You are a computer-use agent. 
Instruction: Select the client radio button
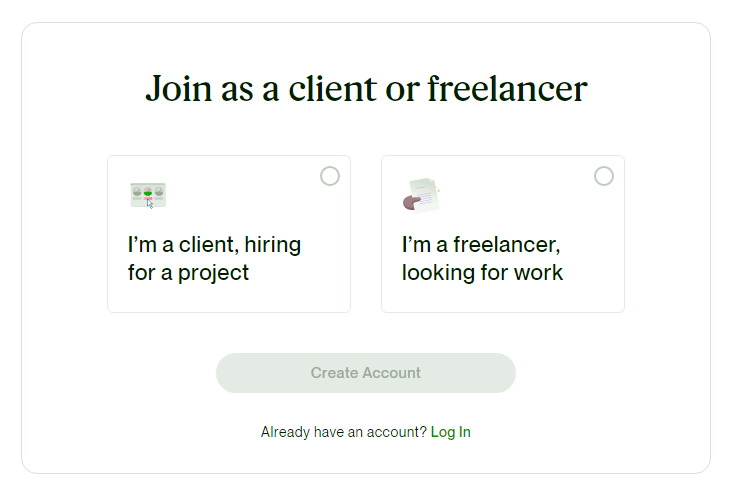pos(330,176)
